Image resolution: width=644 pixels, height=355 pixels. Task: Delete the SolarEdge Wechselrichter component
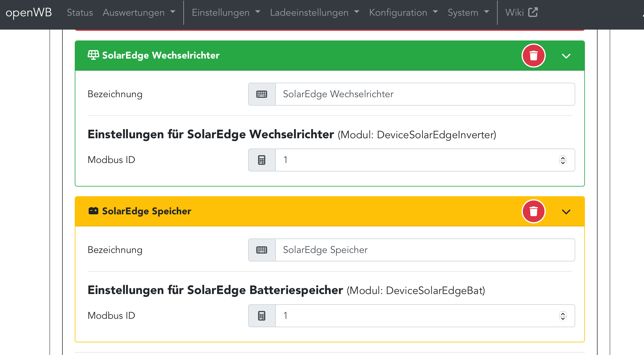533,56
